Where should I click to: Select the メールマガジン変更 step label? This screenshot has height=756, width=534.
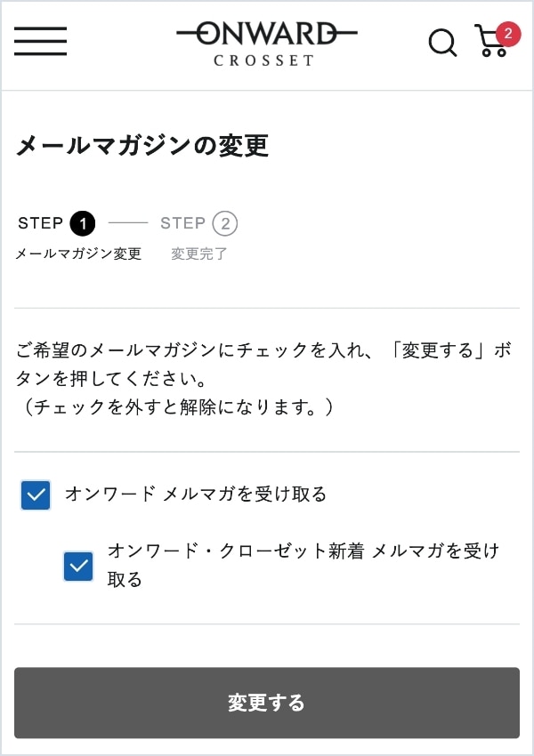tap(78, 253)
